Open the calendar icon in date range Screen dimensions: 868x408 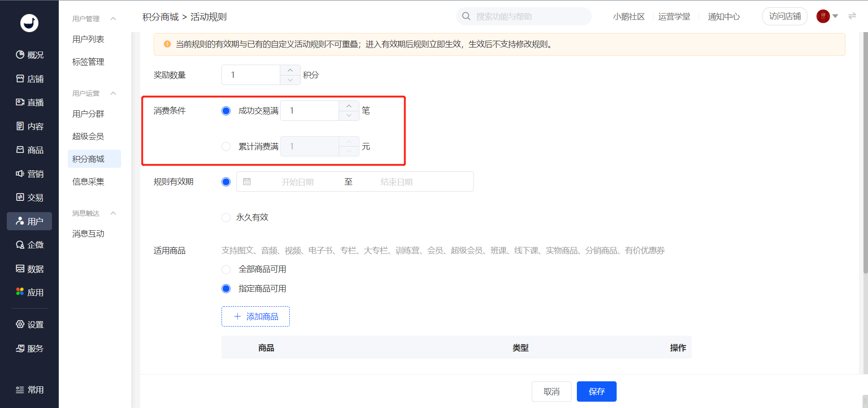[x=247, y=182]
